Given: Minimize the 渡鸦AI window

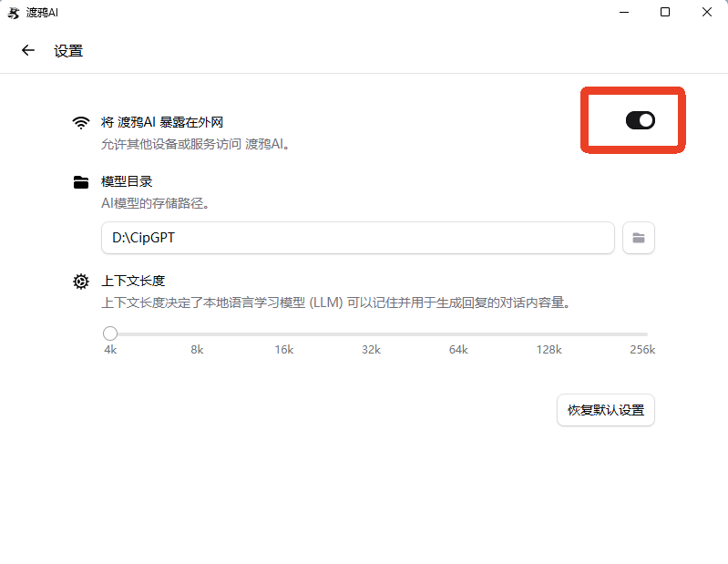Looking at the screenshot, I should click(623, 12).
